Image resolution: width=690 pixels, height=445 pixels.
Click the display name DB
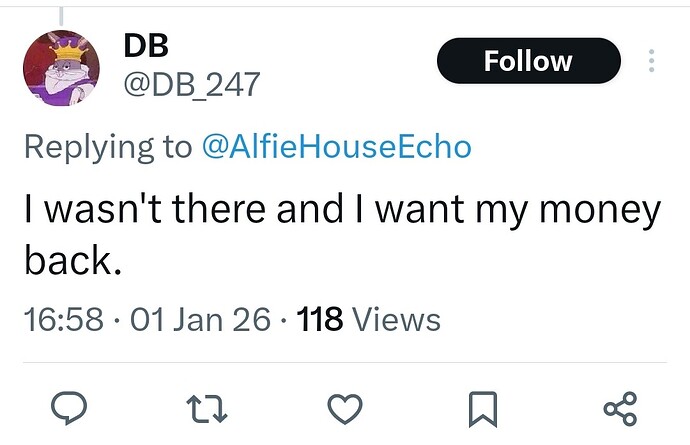pyautogui.click(x=145, y=45)
